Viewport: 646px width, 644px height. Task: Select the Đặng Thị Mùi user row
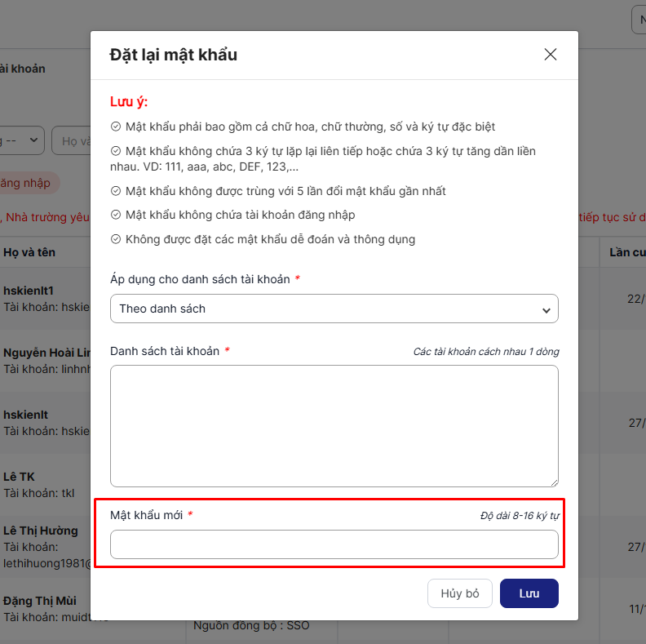(x=41, y=609)
